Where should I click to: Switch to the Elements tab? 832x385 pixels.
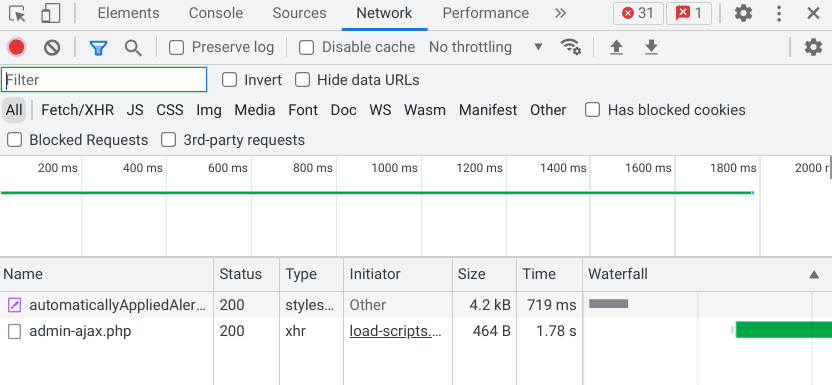click(128, 13)
